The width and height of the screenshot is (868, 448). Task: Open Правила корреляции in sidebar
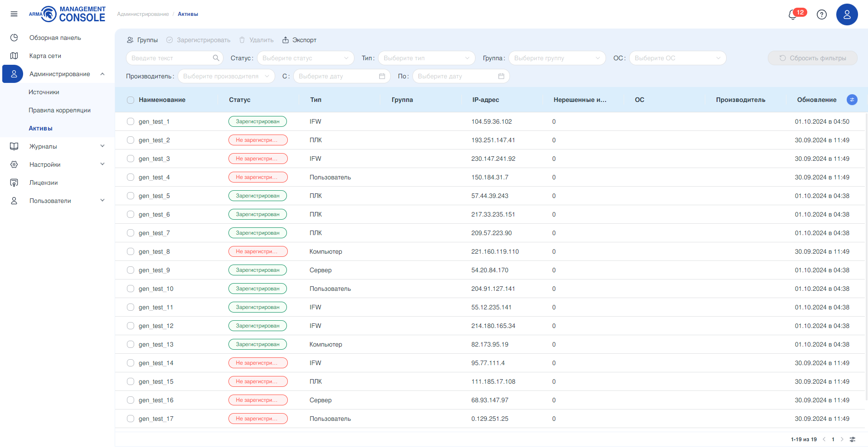[59, 110]
